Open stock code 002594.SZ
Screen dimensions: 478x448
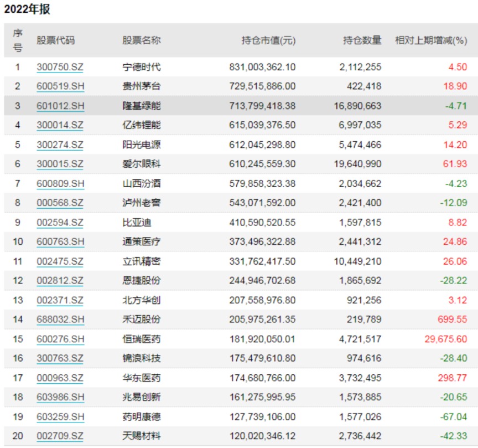pyautogui.click(x=60, y=223)
